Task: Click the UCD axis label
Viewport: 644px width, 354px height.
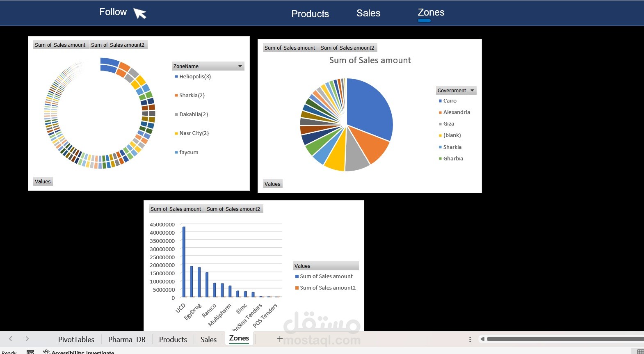Action: (180, 308)
